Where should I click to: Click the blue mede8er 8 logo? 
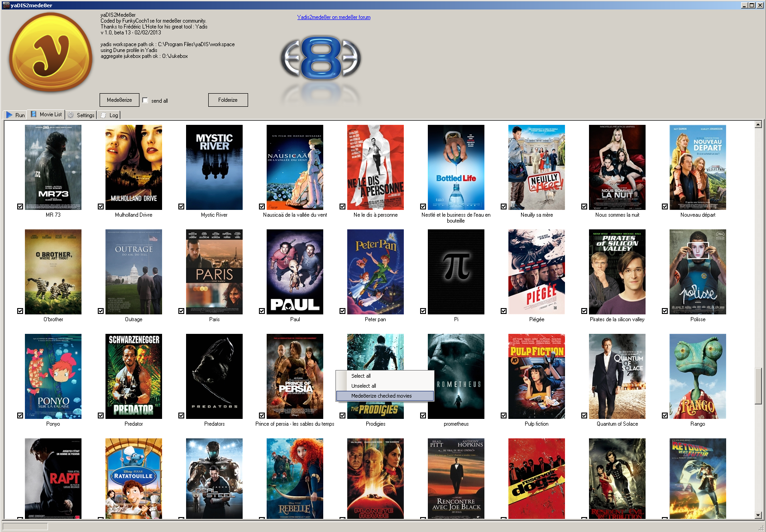pyautogui.click(x=321, y=58)
